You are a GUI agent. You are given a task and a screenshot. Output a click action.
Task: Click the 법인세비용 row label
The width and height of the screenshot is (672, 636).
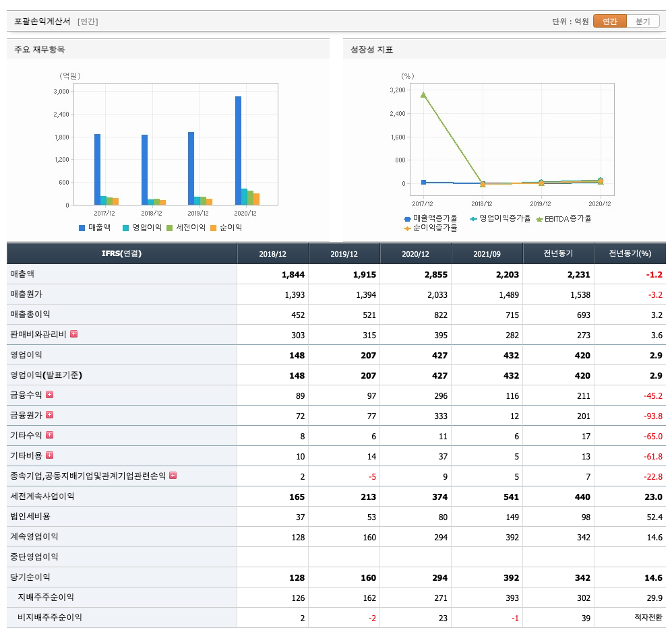coord(30,516)
